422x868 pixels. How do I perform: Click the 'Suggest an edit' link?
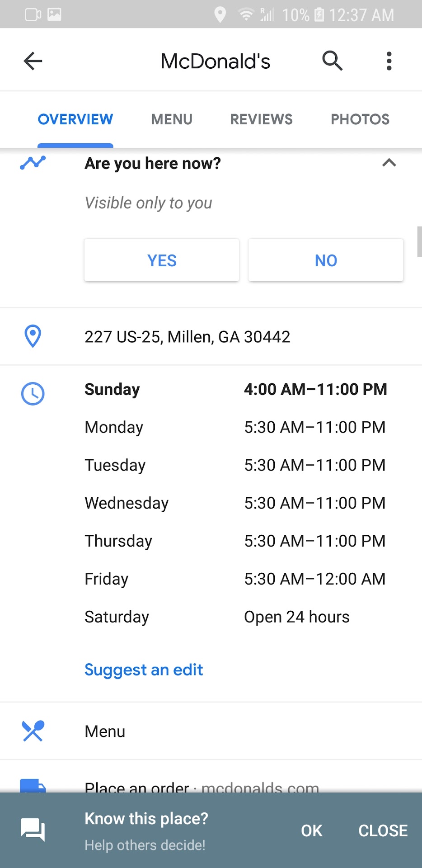(x=144, y=670)
